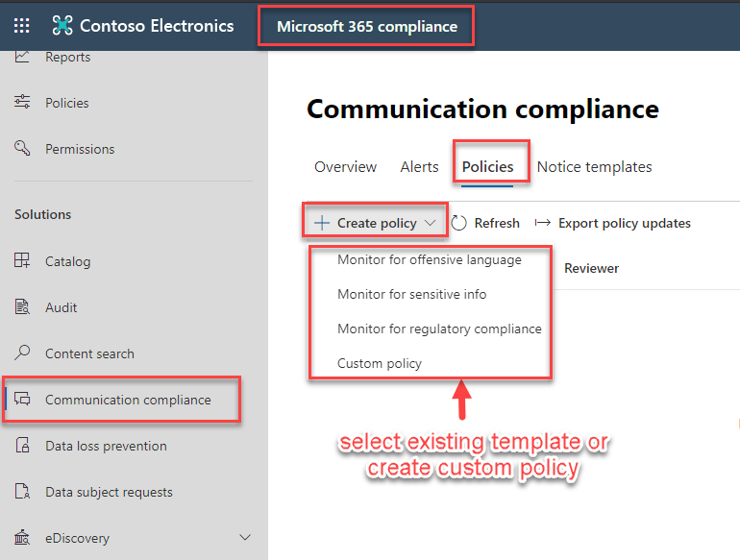Open the app launcher waffle icon
740x560 pixels.
pos(22,26)
